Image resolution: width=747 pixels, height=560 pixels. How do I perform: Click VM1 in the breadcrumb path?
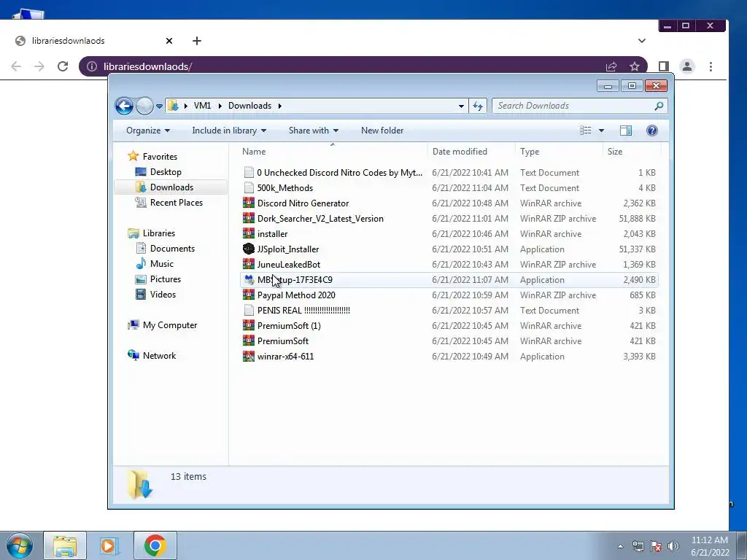203,106
